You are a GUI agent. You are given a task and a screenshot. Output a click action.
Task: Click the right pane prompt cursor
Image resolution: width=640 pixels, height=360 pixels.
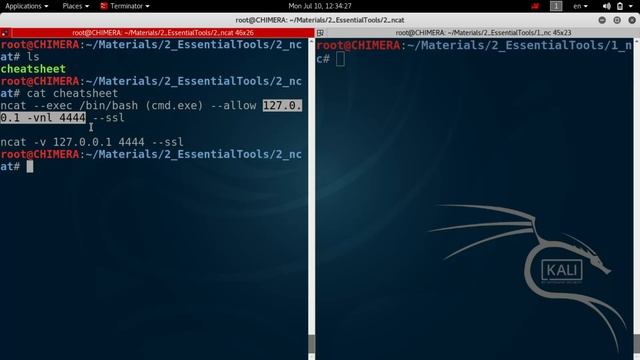click(340, 59)
